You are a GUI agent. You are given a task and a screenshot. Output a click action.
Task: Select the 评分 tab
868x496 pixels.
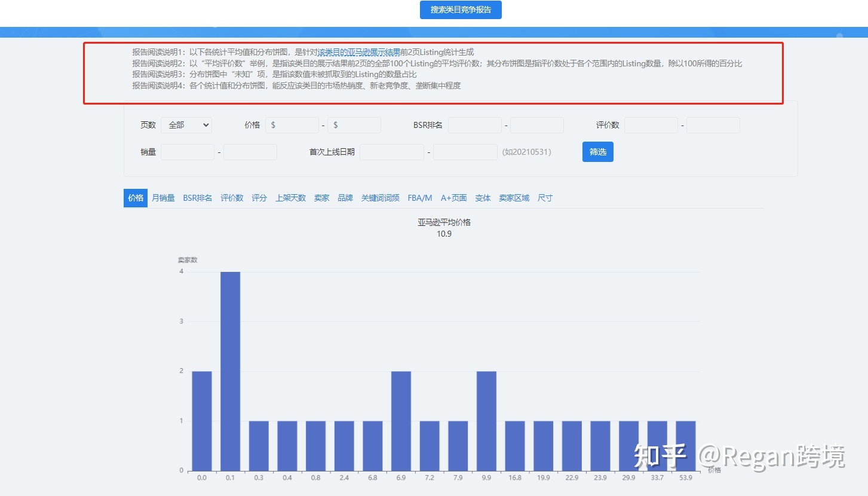point(259,198)
